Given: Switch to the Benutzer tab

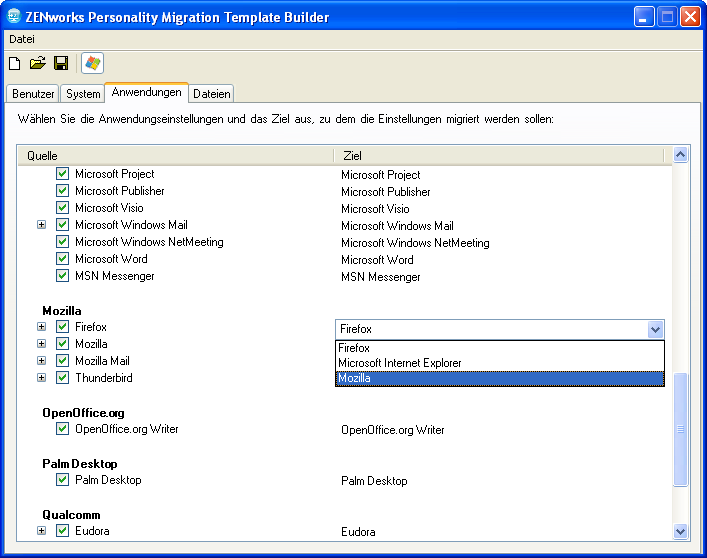Looking at the screenshot, I should tap(33, 94).
